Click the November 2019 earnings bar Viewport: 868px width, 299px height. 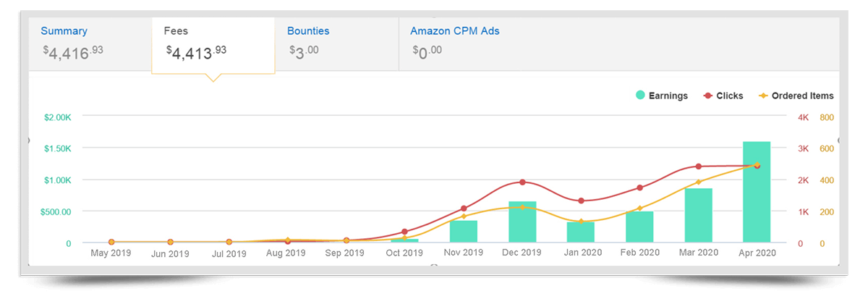pyautogui.click(x=464, y=232)
